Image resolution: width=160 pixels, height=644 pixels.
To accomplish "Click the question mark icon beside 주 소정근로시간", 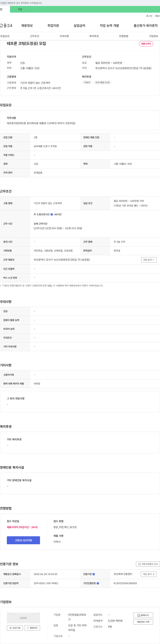I will tap(52, 214).
